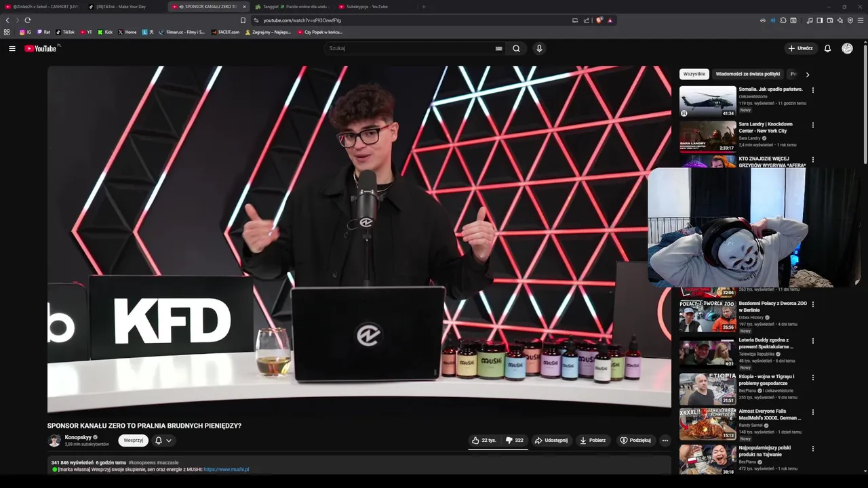This screenshot has height=488, width=868.
Task: Click the search magnifier button
Action: pos(516,48)
